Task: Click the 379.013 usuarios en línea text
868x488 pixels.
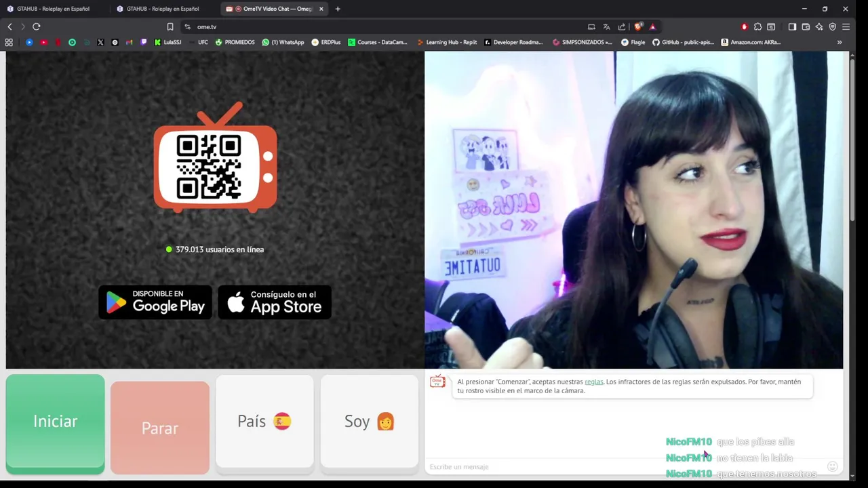Action: tap(220, 249)
